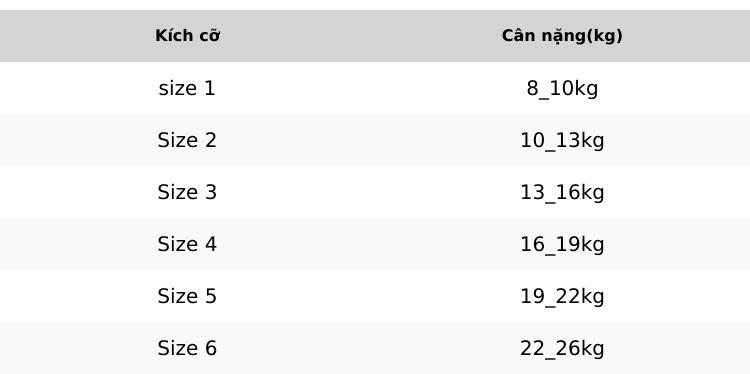Image resolution: width=750 pixels, height=374 pixels.
Task: Pick the row containing Size 2 text
Action: point(375,140)
